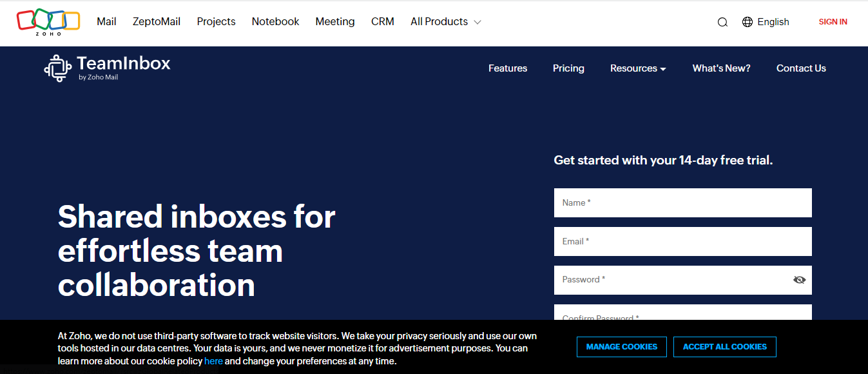Image resolution: width=868 pixels, height=374 pixels.
Task: Open Notebook from the top menu
Action: 275,22
